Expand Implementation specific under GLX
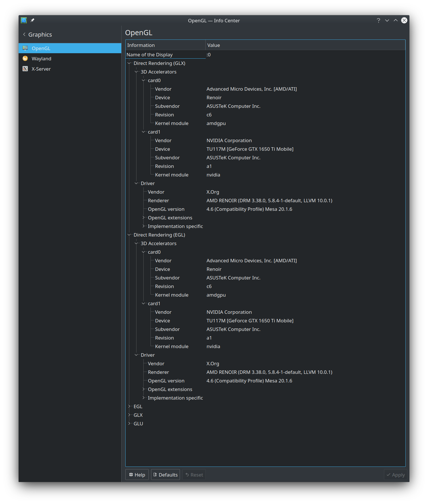Viewport: 428px width, 504px height. [x=143, y=226]
